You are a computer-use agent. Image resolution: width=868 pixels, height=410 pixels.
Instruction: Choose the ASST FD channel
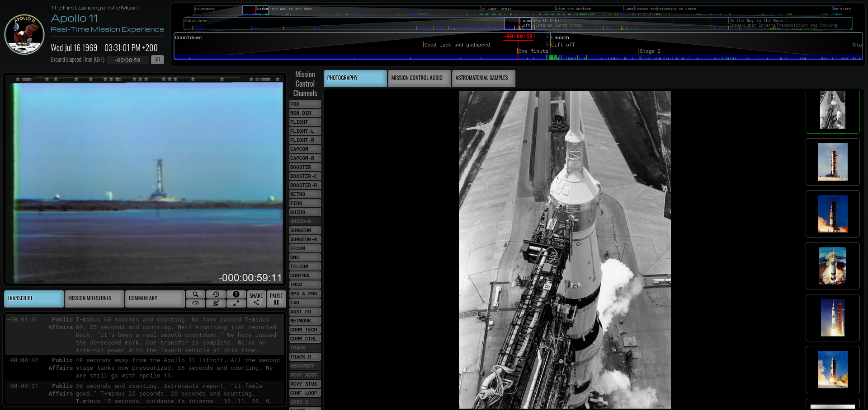tap(305, 312)
